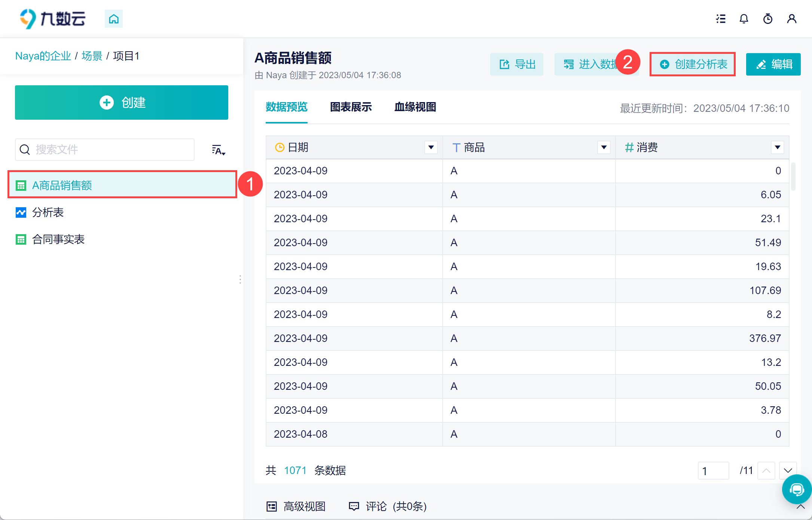Expand the 日期 column dropdown
Screen dimensions: 812x520
pyautogui.click(x=431, y=147)
